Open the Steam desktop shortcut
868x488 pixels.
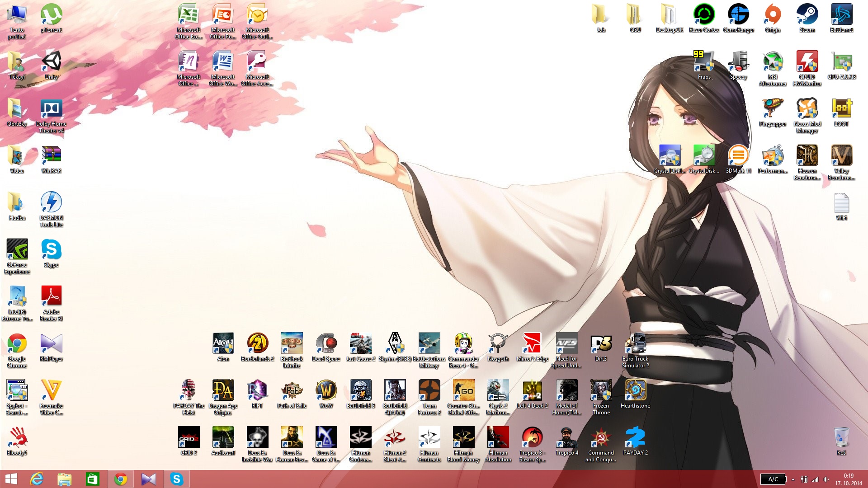click(807, 15)
